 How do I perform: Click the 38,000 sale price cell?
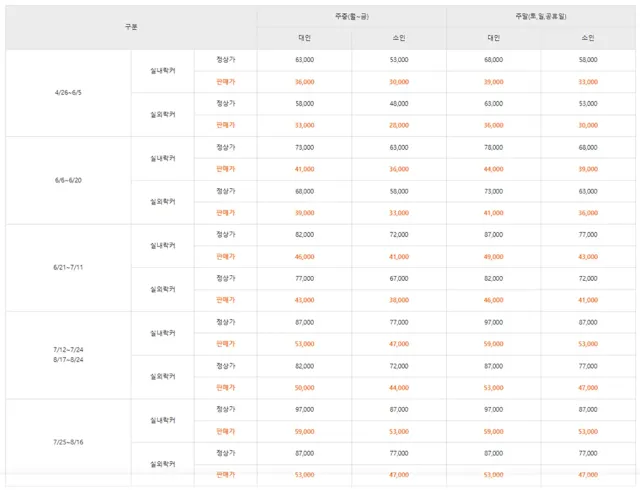pyautogui.click(x=399, y=300)
